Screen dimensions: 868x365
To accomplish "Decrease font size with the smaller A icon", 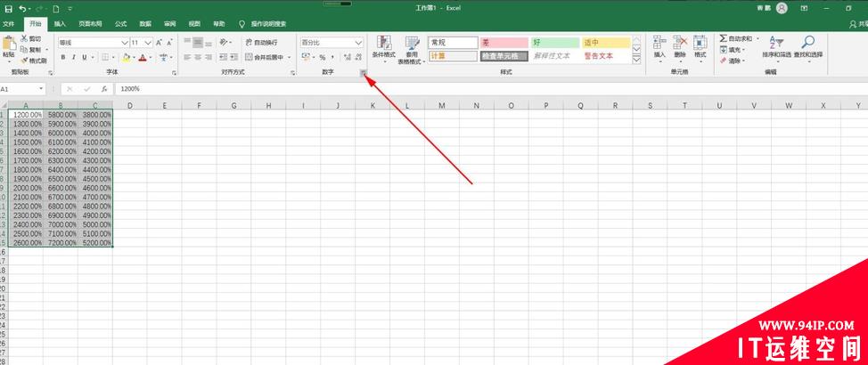I will point(170,43).
